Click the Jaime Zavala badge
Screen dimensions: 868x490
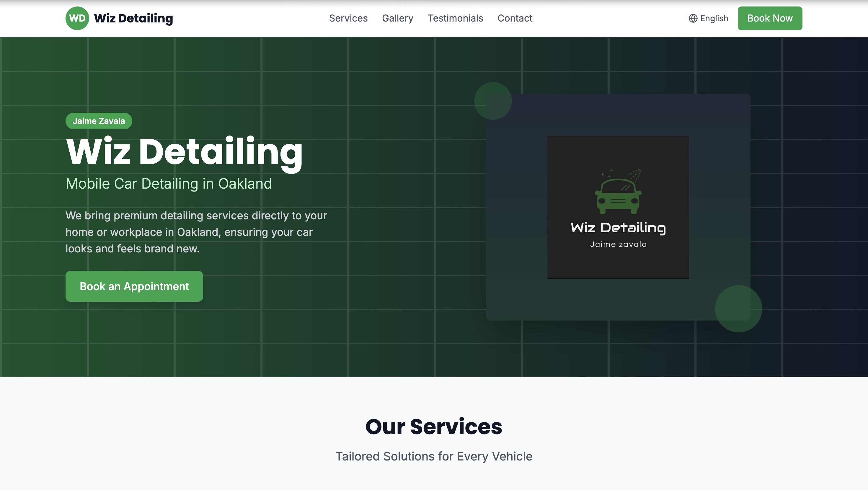[99, 121]
